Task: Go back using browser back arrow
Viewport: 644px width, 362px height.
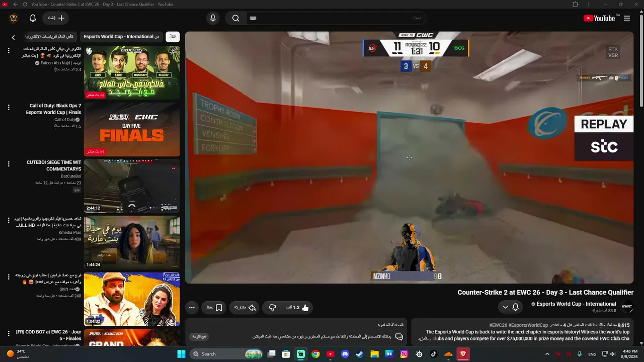Action: (x=15, y=5)
